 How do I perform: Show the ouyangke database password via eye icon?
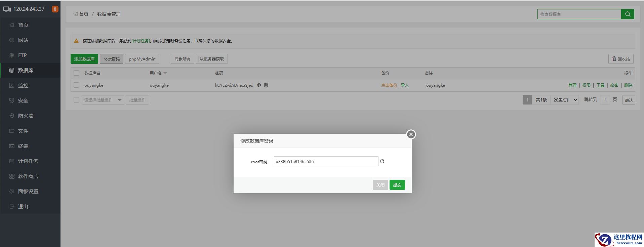[259, 85]
